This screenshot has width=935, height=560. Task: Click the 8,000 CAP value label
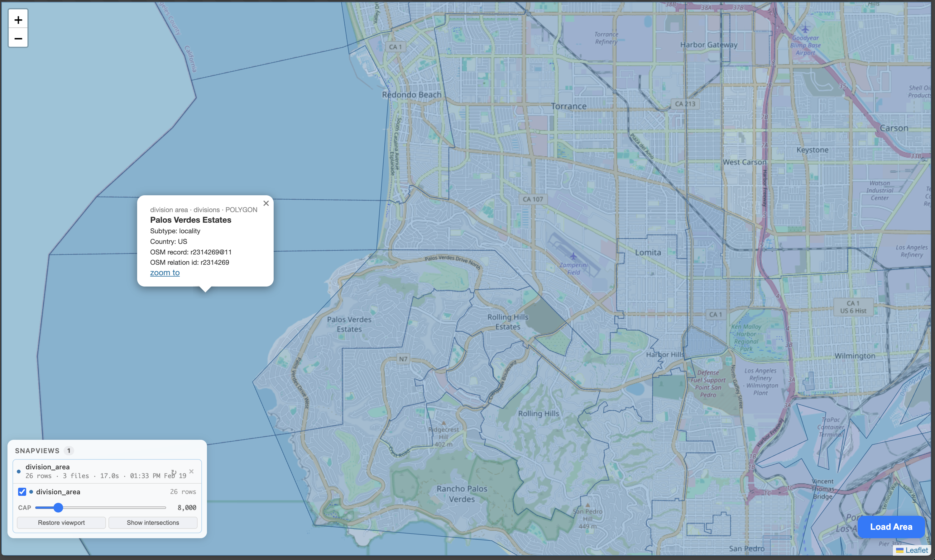click(x=187, y=508)
